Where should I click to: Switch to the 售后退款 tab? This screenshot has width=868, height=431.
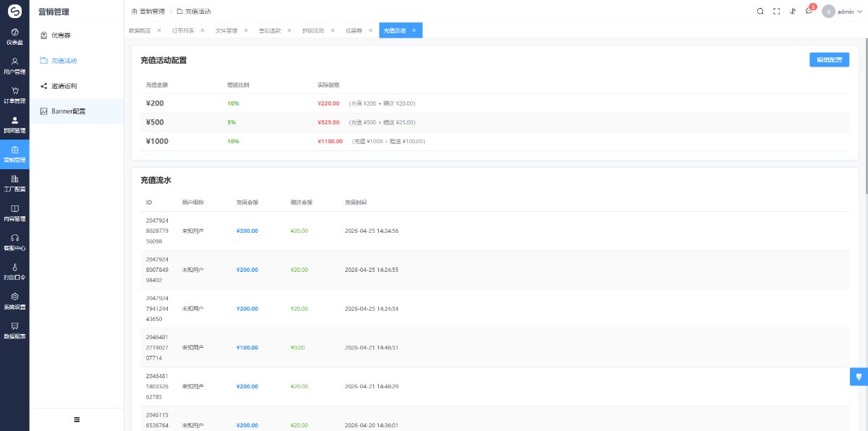click(x=270, y=30)
